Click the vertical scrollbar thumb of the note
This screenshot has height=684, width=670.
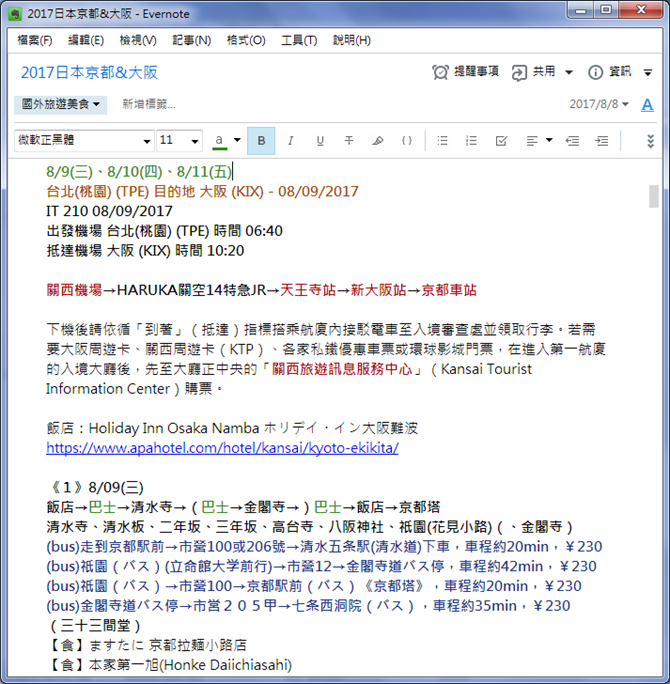tap(653, 196)
